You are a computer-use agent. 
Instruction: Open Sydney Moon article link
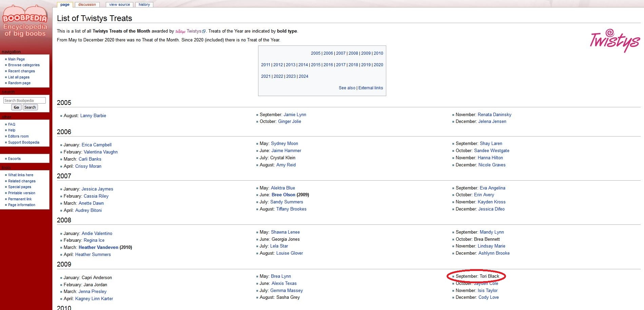(x=285, y=144)
